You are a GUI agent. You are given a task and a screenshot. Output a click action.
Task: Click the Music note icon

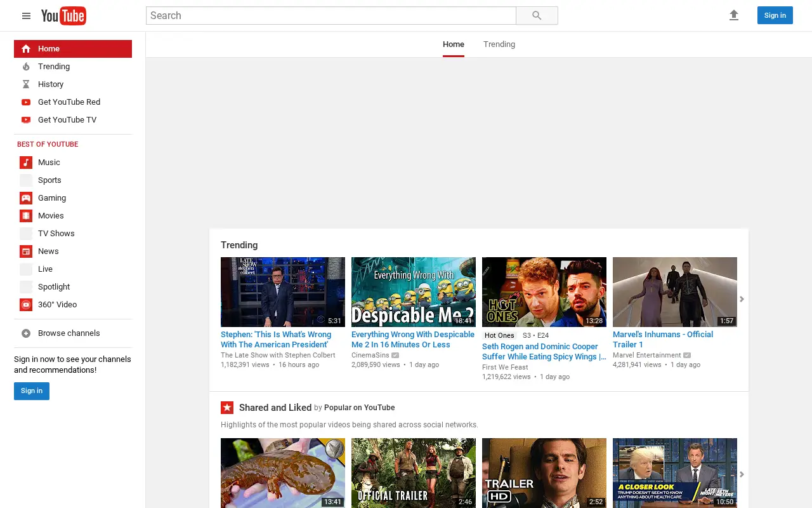(26, 163)
